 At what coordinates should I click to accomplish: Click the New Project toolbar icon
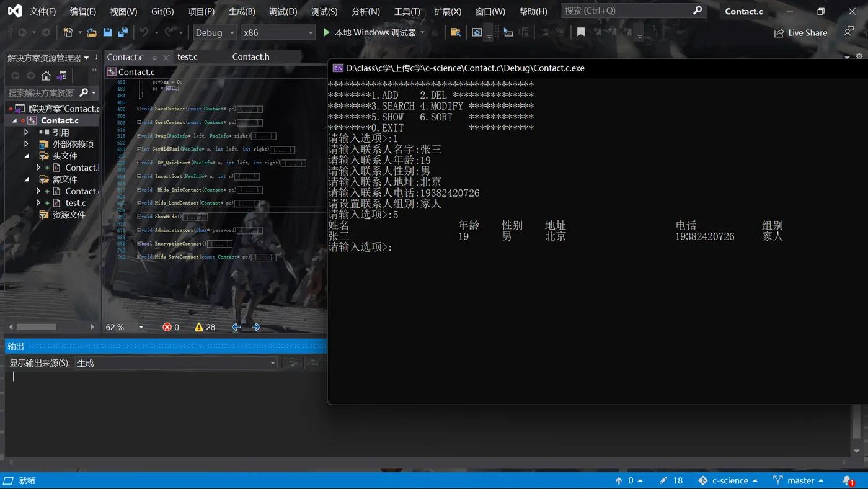(68, 32)
